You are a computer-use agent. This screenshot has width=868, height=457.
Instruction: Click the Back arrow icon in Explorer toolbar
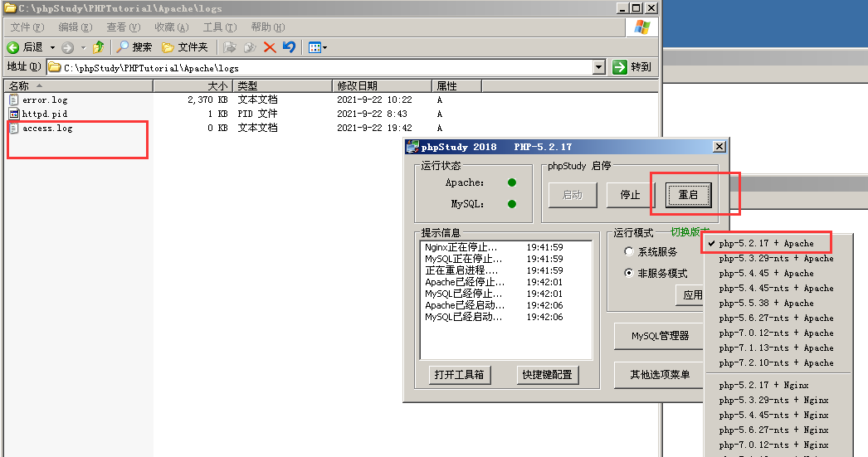pyautogui.click(x=13, y=47)
